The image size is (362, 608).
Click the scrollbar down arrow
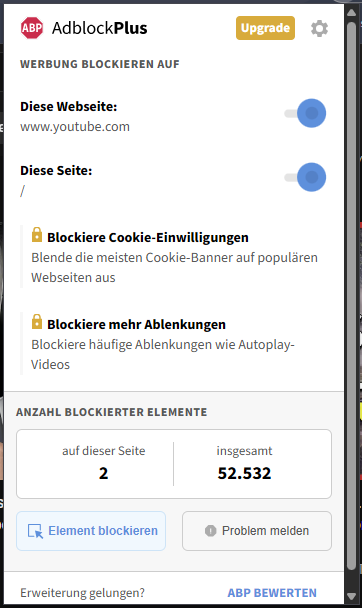(x=352, y=596)
